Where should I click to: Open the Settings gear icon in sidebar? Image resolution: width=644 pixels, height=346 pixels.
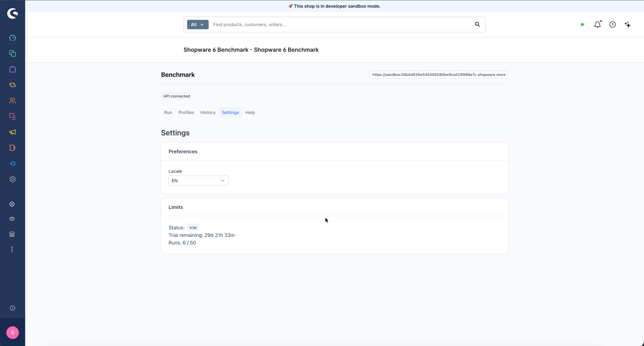[x=12, y=179]
